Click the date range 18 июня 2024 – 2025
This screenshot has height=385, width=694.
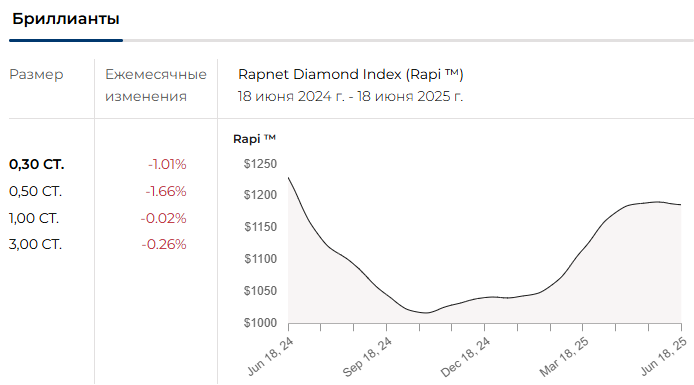[x=350, y=96]
